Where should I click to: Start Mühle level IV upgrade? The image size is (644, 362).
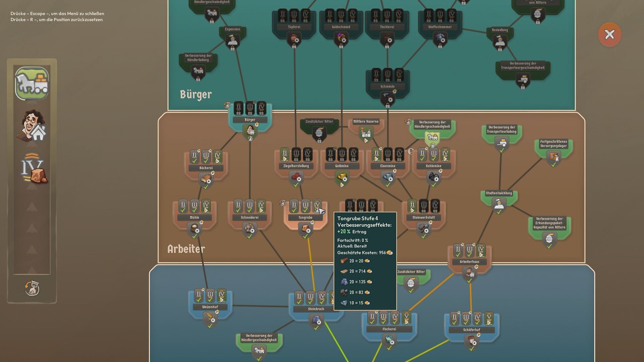[x=206, y=206]
